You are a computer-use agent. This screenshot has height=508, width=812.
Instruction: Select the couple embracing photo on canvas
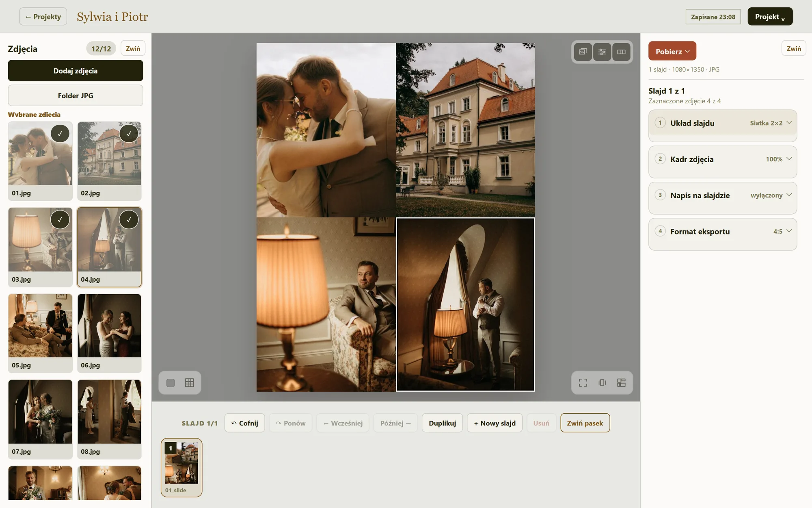pos(326,130)
